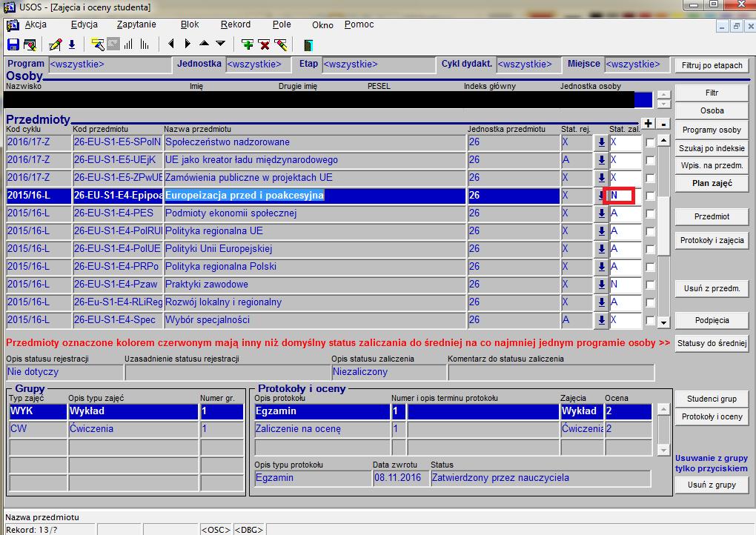Click arrow button in Podmioty ekonomii społecznej row
Viewport: 756px width, 535px height.
pos(601,213)
